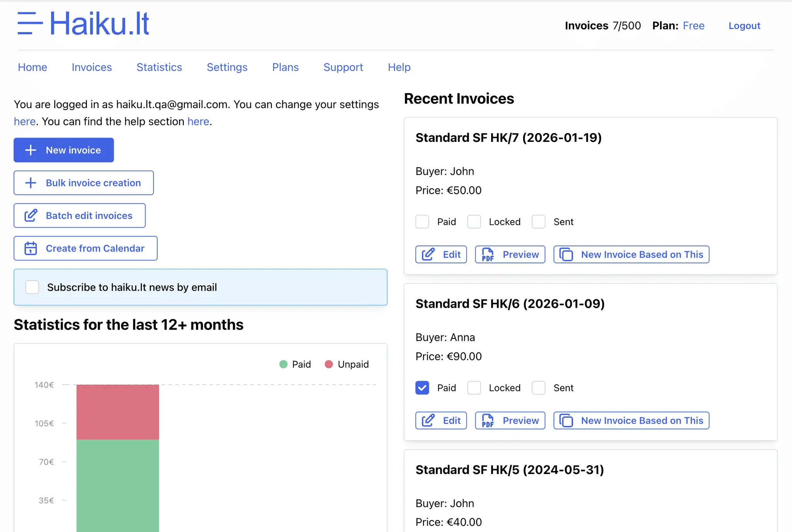Viewport: 792px width, 532px height.
Task: Click the Free plan link
Action: 694,26
